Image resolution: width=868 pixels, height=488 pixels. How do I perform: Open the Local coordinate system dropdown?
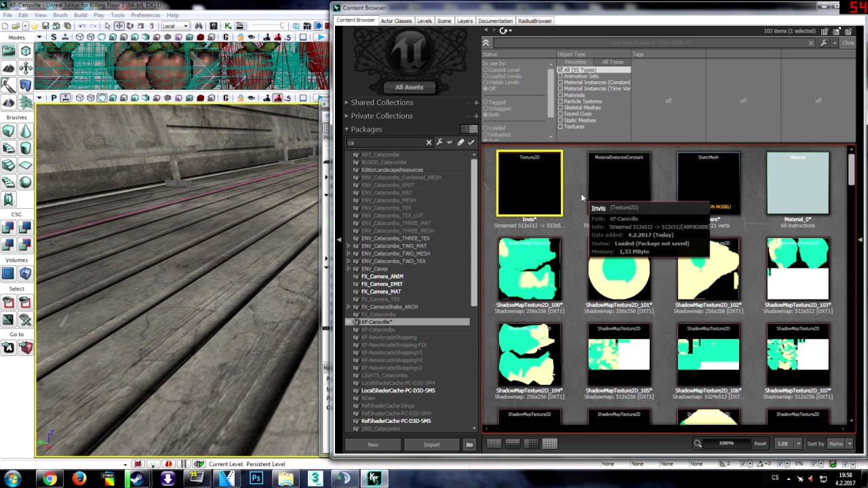pyautogui.click(x=176, y=26)
